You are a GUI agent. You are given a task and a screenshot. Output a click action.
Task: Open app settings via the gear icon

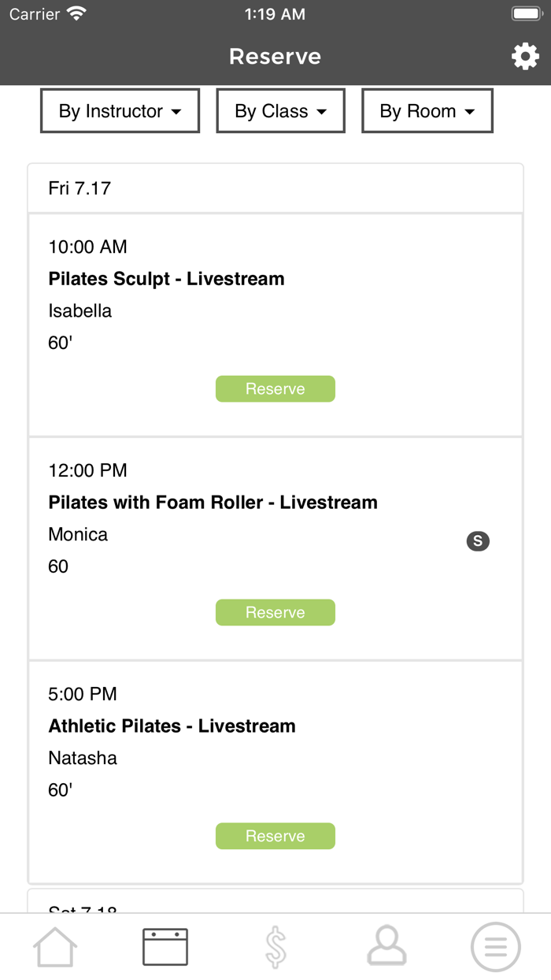pyautogui.click(x=526, y=56)
